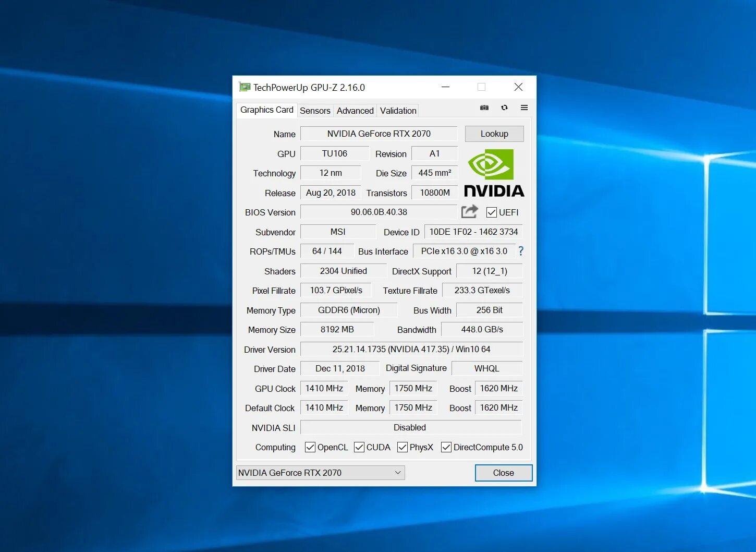
Task: Uncheck the CUDA computing checkbox
Action: 359,447
